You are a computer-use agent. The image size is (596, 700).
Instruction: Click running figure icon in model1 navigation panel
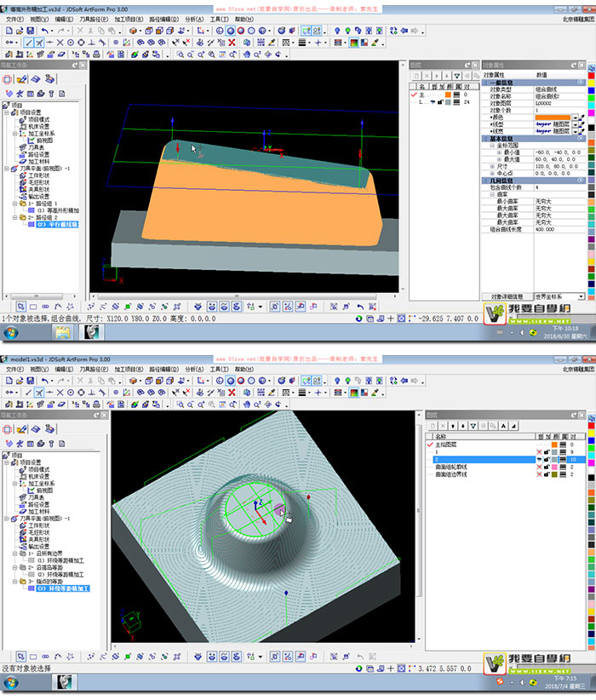click(x=20, y=444)
